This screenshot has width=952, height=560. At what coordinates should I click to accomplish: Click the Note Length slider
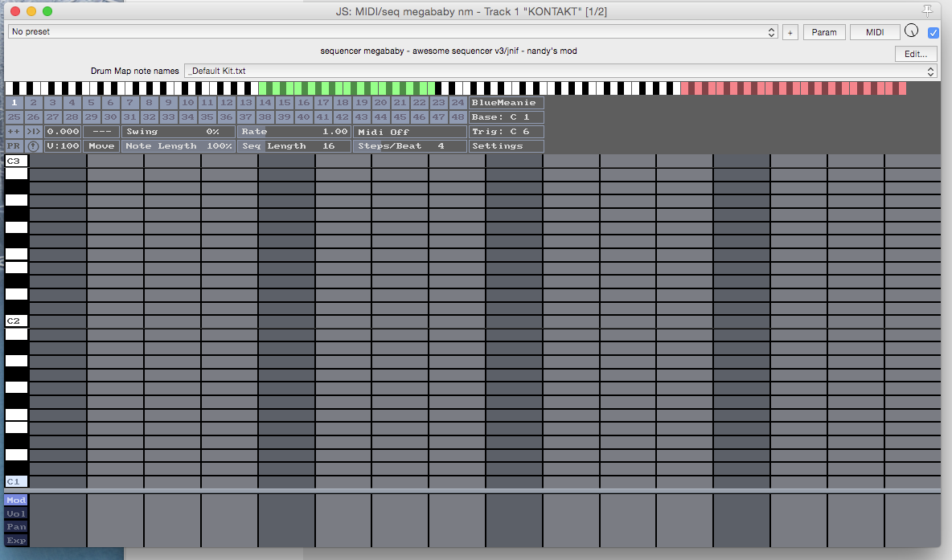pos(178,146)
